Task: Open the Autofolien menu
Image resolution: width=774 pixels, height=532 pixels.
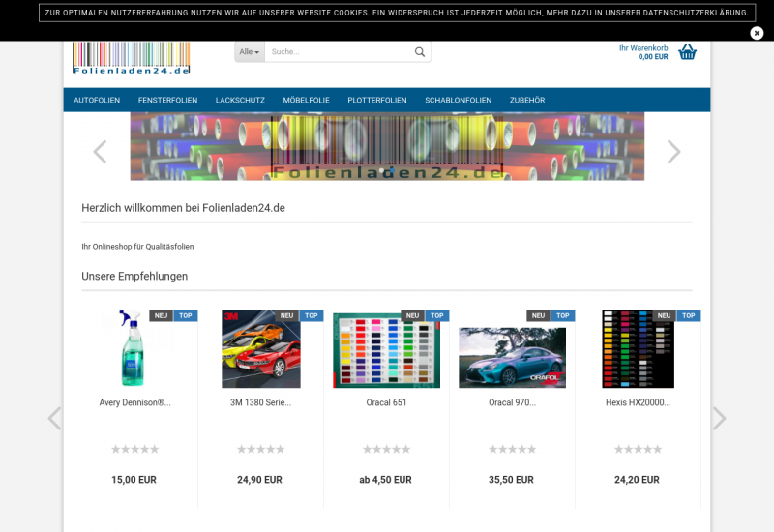Action: tap(97, 101)
